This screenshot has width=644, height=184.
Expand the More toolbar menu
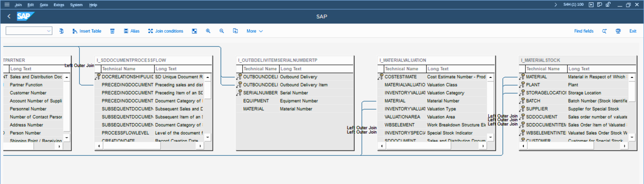[254, 31]
